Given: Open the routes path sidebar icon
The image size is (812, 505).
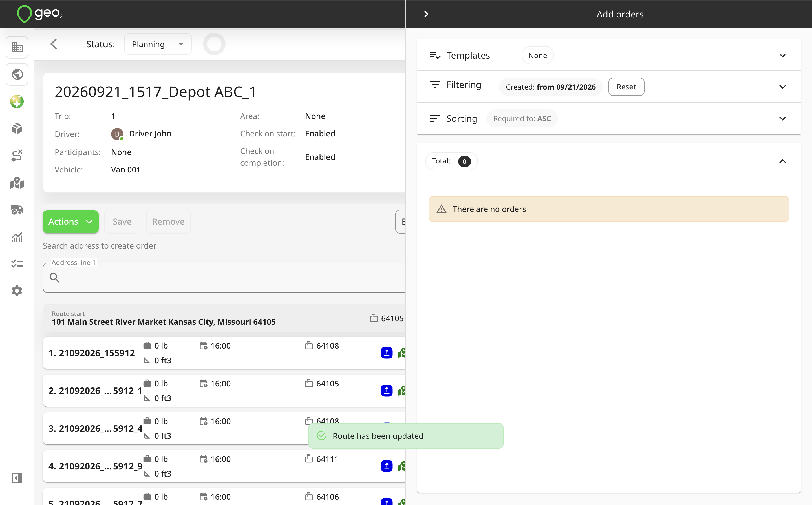Looking at the screenshot, I should [x=17, y=156].
